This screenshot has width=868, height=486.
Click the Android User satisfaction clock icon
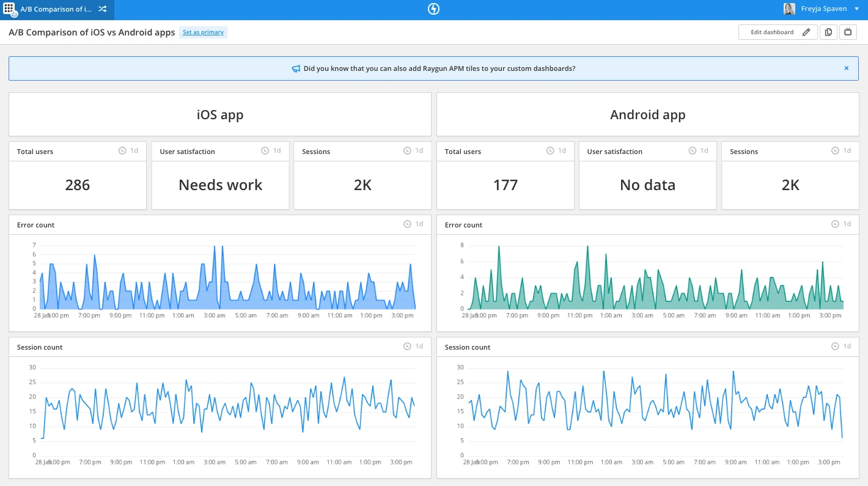pyautogui.click(x=693, y=150)
